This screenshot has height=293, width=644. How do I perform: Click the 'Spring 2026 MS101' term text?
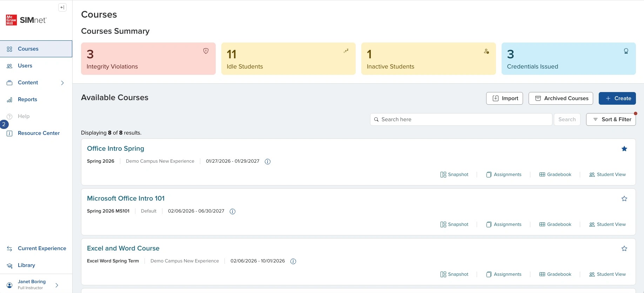(x=108, y=211)
